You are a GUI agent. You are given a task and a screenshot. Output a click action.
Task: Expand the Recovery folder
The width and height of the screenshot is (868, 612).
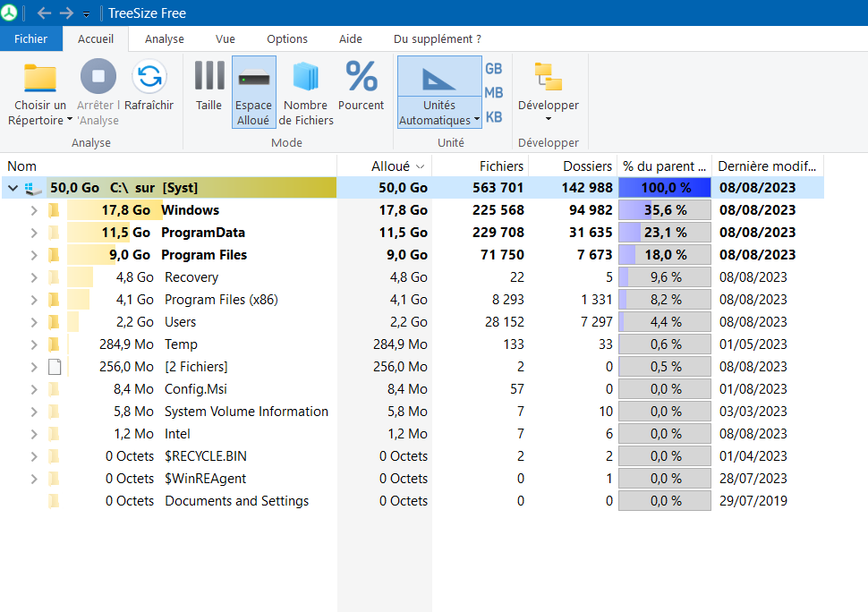pyautogui.click(x=34, y=277)
